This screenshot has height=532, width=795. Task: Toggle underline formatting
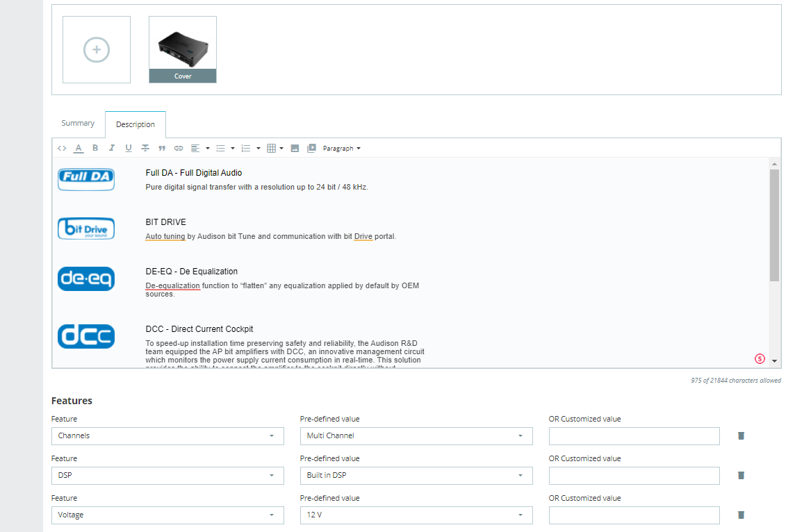[129, 148]
